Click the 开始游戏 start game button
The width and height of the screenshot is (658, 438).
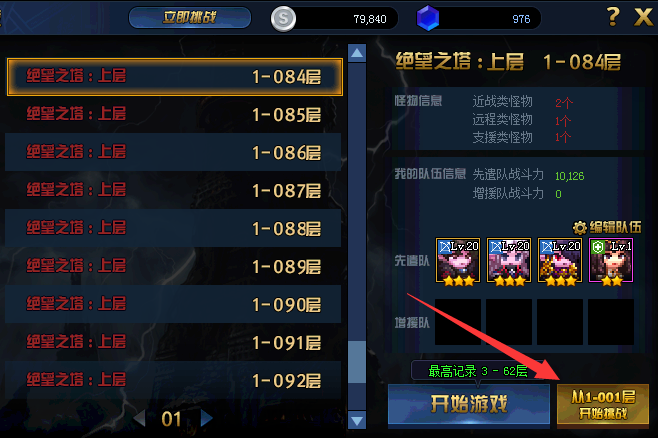[x=469, y=404]
